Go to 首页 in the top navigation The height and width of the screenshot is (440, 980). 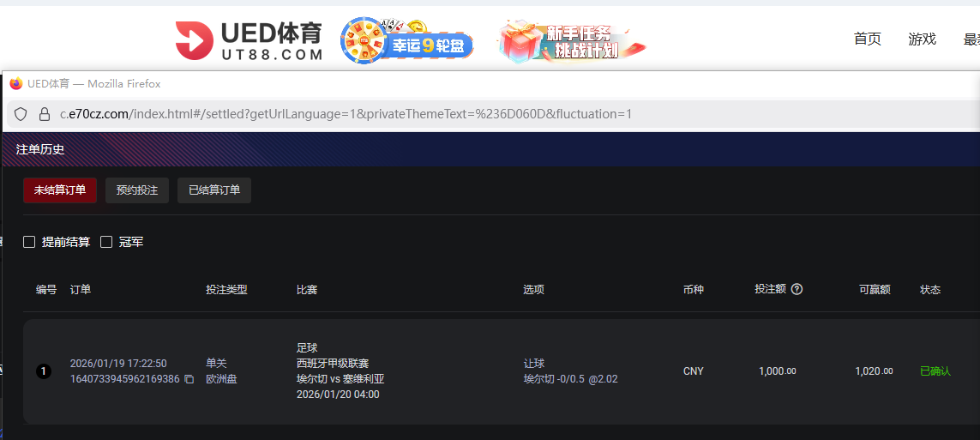click(867, 39)
